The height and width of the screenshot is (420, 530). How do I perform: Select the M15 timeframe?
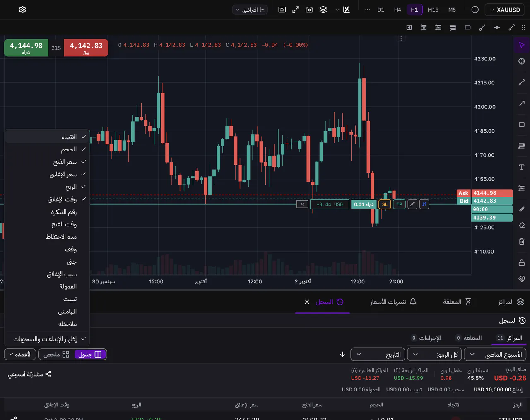pos(433,10)
